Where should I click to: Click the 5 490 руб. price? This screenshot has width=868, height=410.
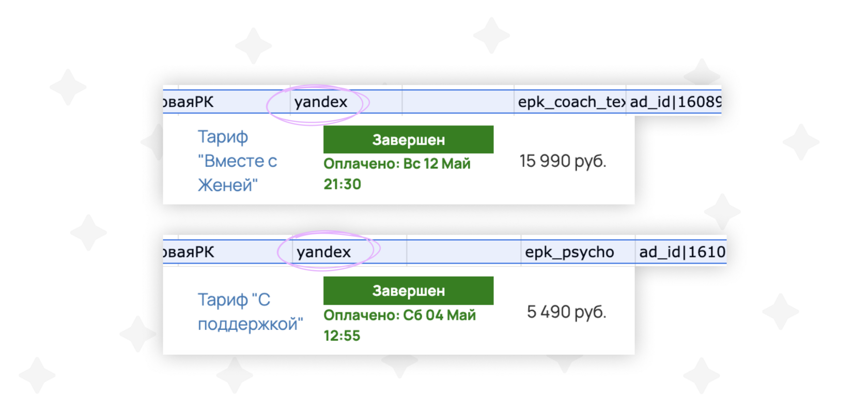[566, 312]
